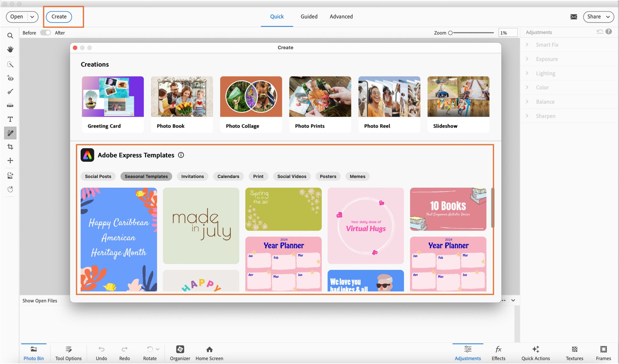Select the Type tool
The image size is (619, 364).
(10, 119)
